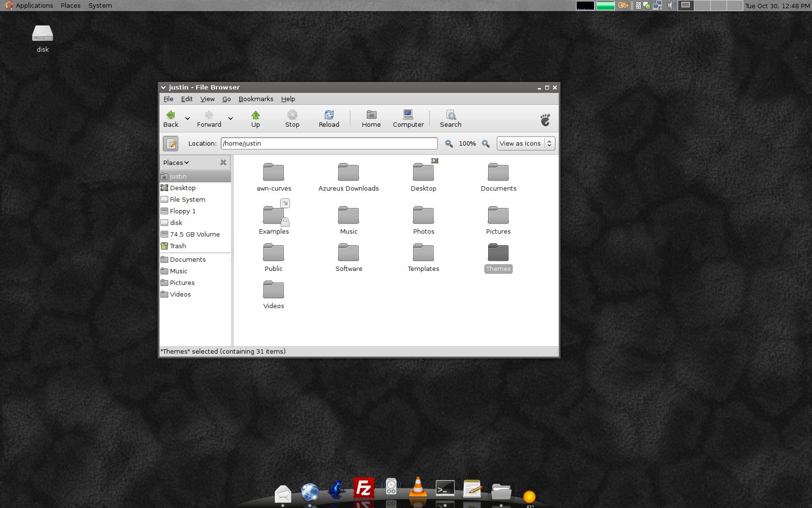Switch to the second workspace in pager

(702, 6)
